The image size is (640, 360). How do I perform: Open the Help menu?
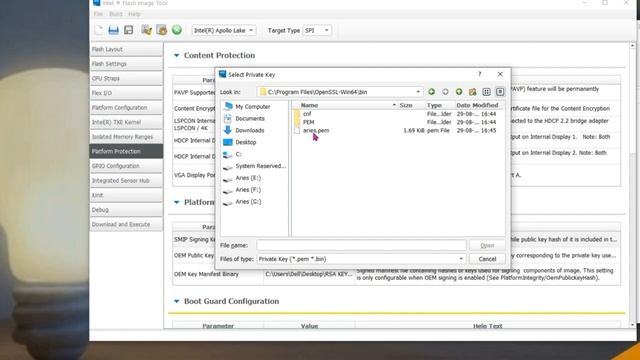click(x=134, y=14)
